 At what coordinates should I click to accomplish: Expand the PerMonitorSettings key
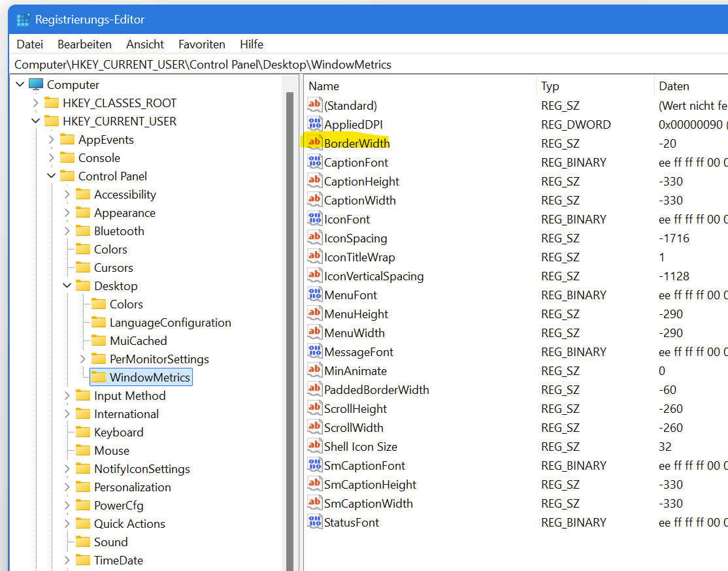click(82, 359)
